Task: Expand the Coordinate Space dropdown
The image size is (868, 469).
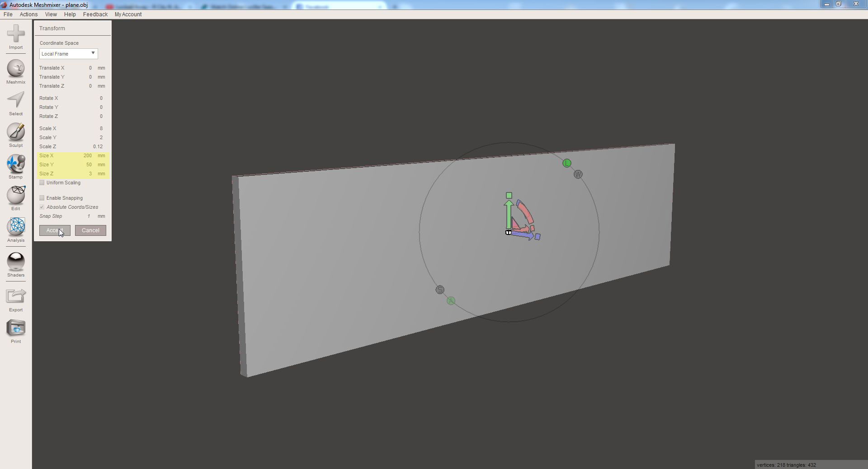Action: click(68, 54)
